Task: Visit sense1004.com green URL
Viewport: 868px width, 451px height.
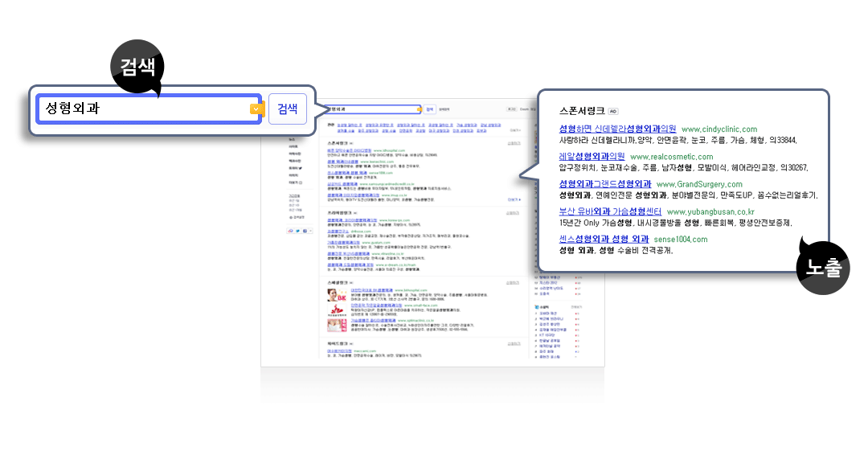Action: click(x=680, y=240)
